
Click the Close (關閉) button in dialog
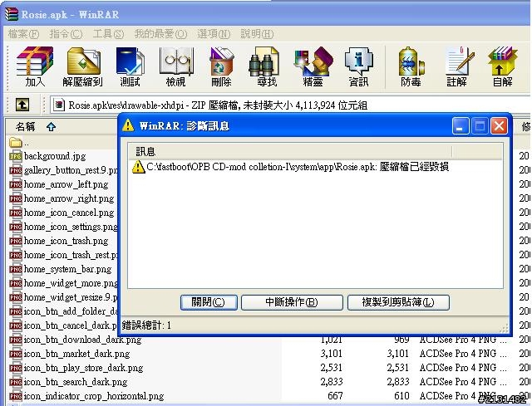pyautogui.click(x=209, y=302)
